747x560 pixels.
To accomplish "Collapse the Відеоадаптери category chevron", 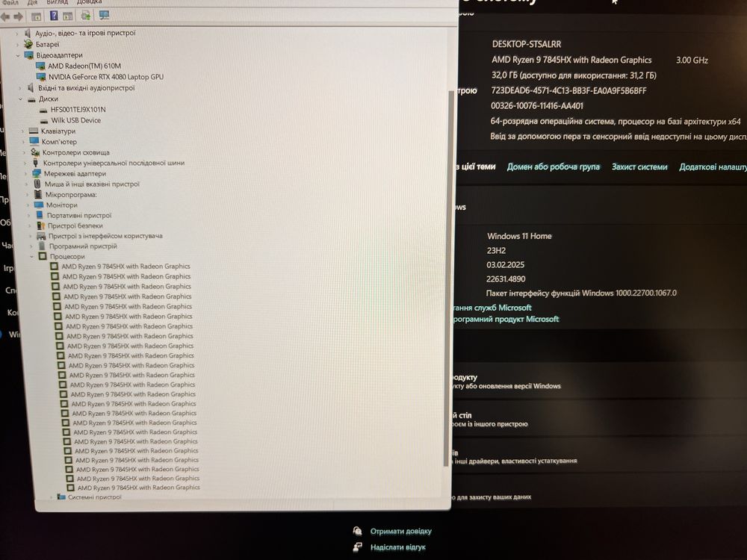I will (x=18, y=55).
